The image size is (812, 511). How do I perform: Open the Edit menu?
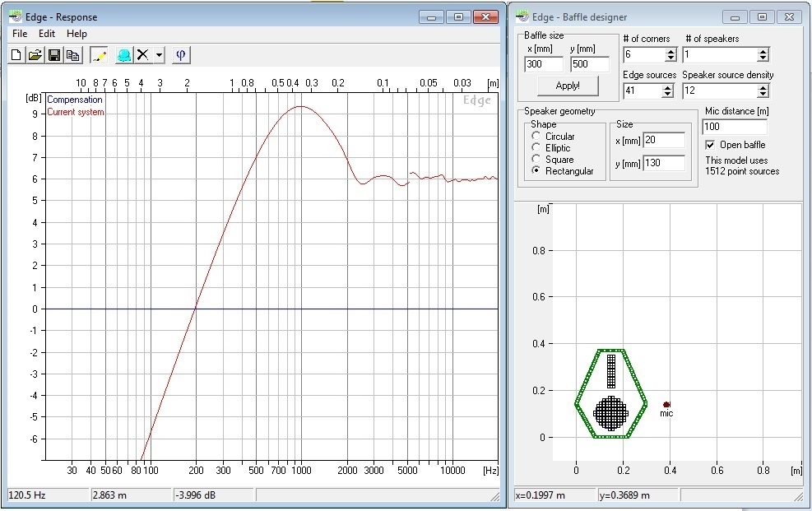pyautogui.click(x=47, y=34)
